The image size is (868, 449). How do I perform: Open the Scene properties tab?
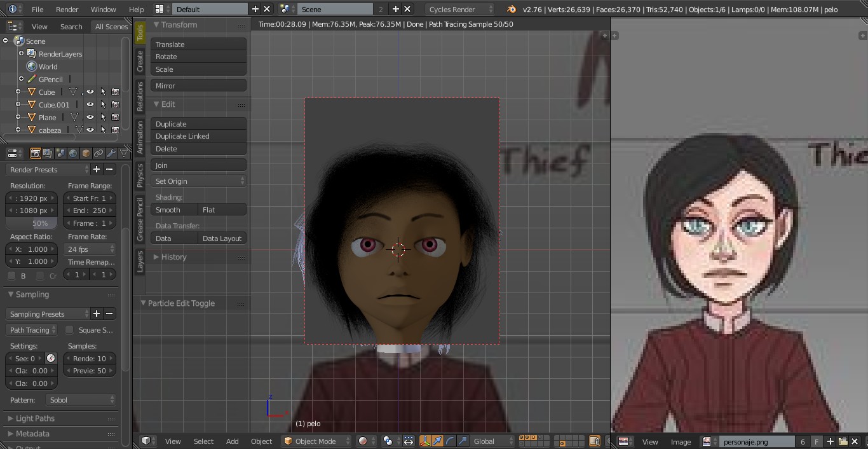coord(60,153)
